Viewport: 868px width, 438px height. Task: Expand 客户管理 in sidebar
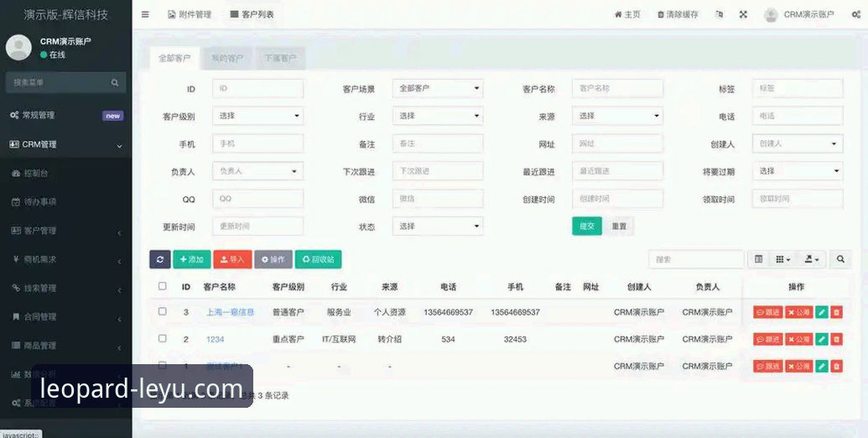pos(66,231)
